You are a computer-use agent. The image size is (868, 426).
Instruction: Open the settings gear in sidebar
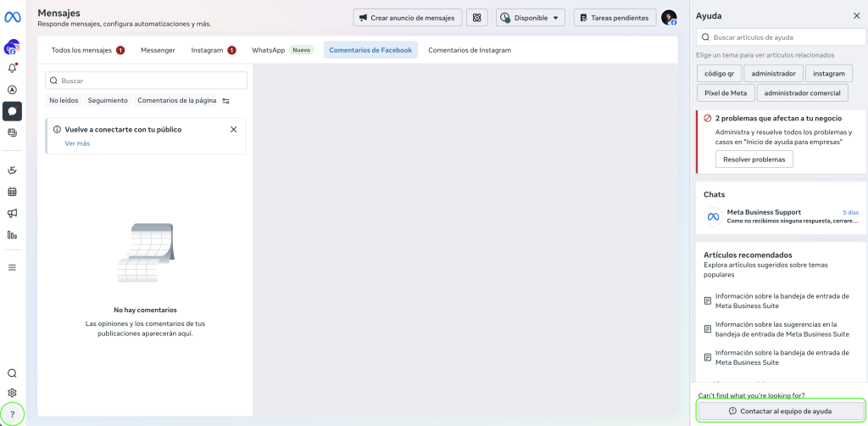coord(12,393)
